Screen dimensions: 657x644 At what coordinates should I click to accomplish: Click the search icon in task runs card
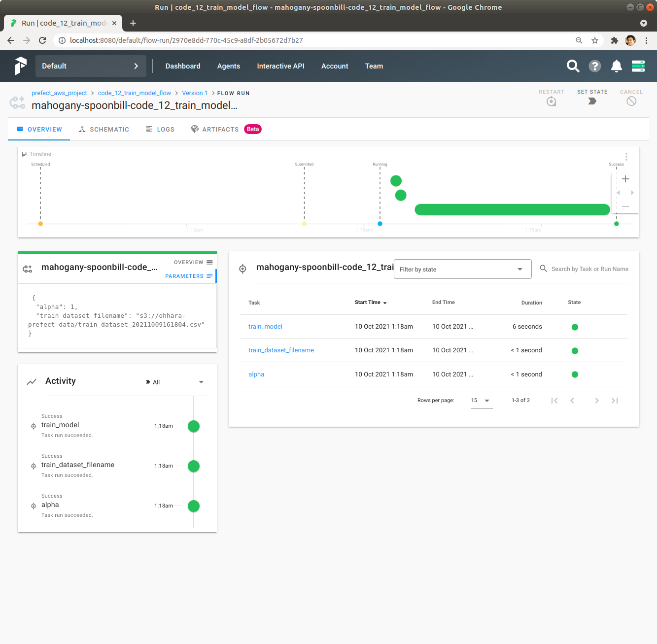tap(543, 269)
